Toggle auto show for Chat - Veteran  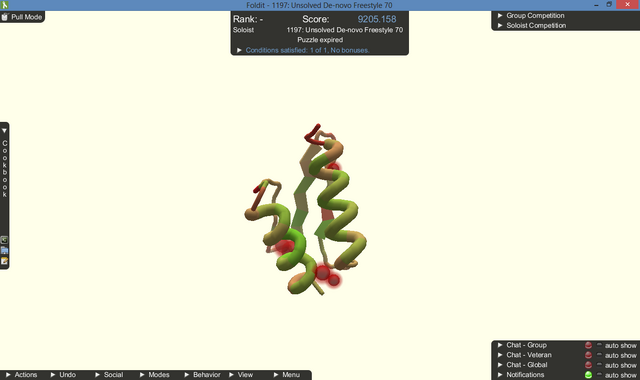click(599, 355)
